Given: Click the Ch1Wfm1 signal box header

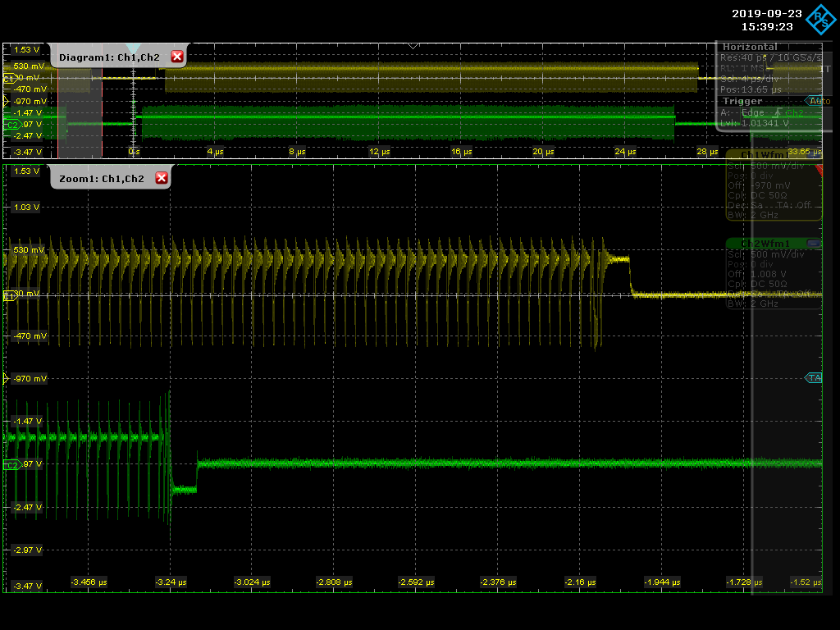Looking at the screenshot, I should click(765, 155).
